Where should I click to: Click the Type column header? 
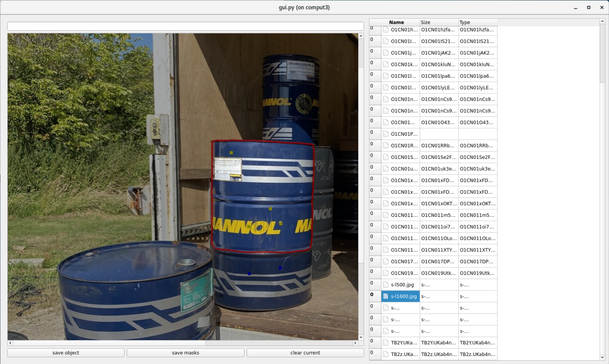[x=478, y=22]
